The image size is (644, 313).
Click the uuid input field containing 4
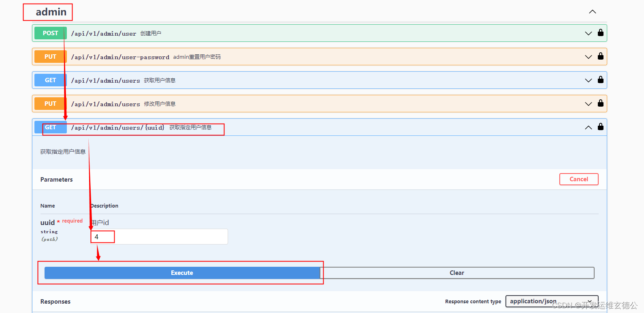(x=159, y=237)
